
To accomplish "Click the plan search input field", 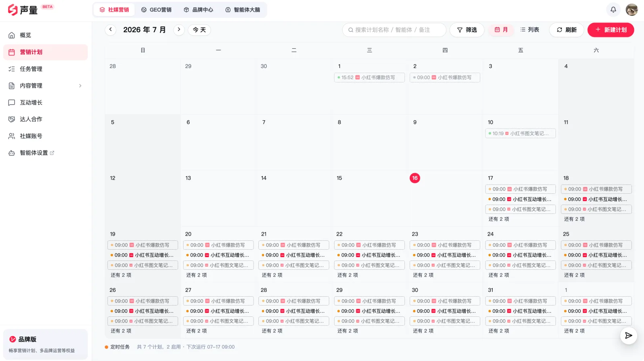I will click(x=394, y=30).
